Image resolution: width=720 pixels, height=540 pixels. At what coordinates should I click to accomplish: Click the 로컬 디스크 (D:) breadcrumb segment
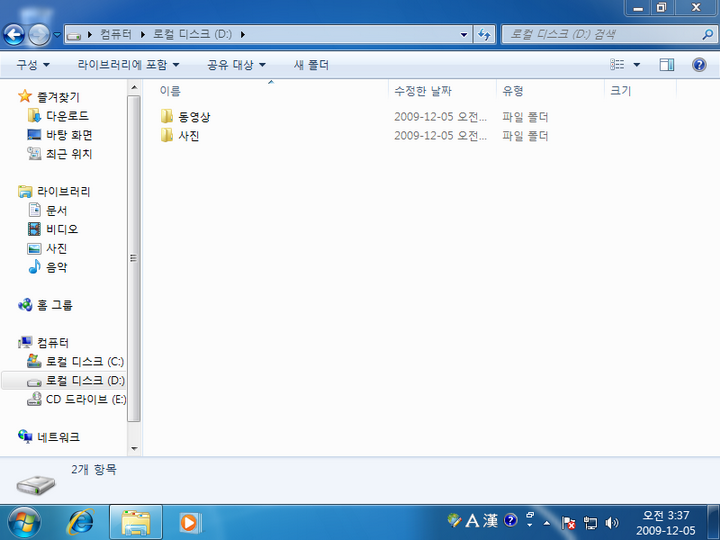click(192, 34)
